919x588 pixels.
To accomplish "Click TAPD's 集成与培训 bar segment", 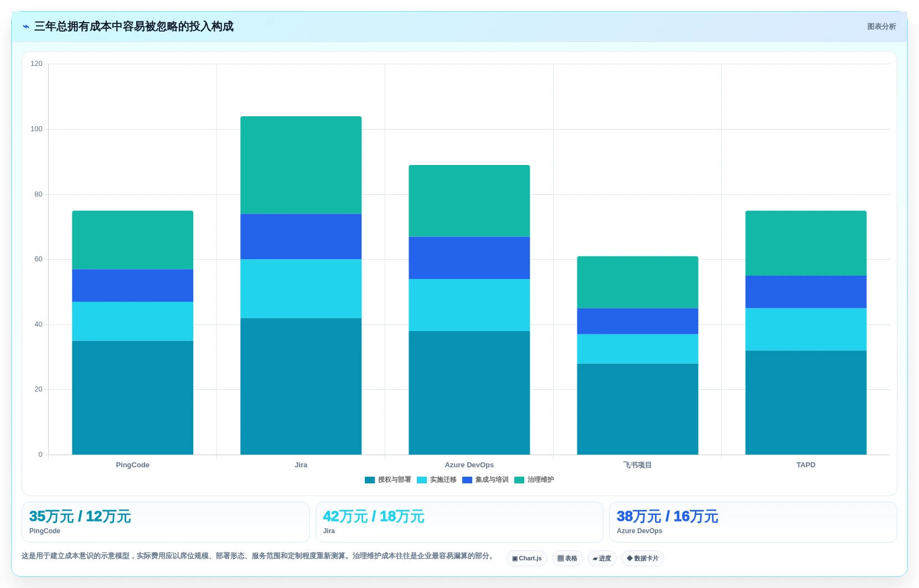I will [806, 292].
